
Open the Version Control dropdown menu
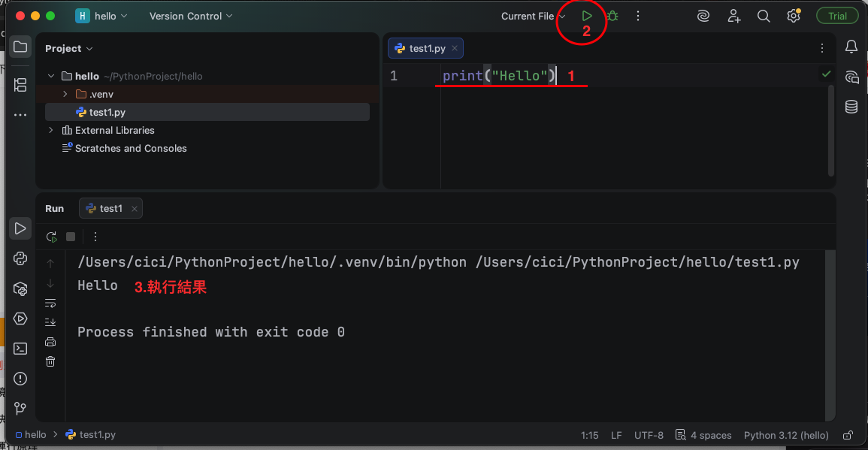tap(191, 16)
